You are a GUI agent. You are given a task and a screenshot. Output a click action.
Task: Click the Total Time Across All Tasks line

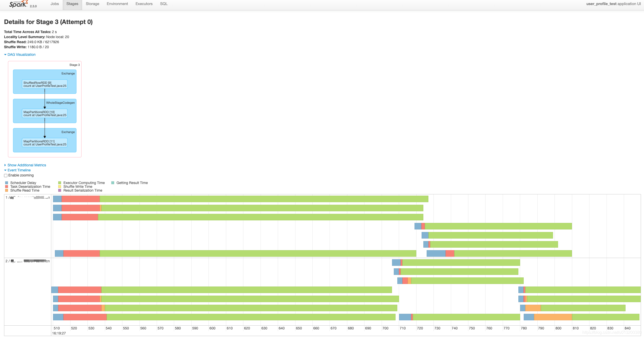coord(30,32)
